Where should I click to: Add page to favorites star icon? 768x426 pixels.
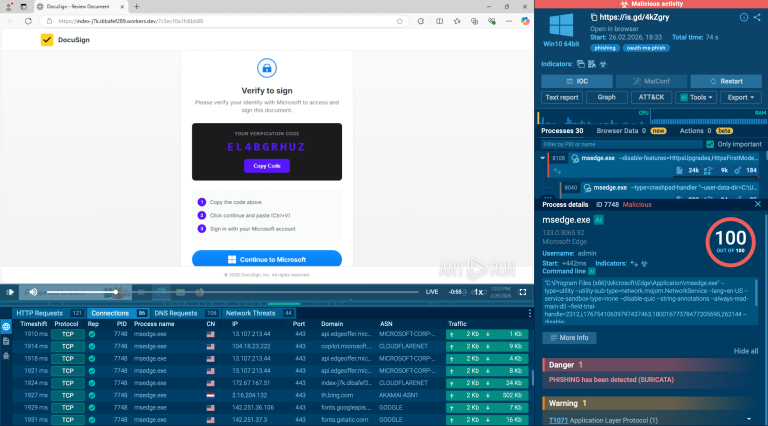(400, 21)
